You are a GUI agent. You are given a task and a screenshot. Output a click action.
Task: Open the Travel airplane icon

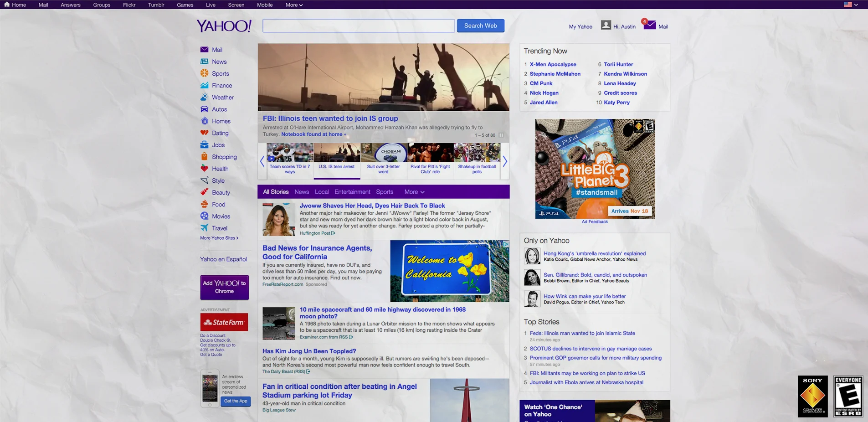[x=204, y=227]
